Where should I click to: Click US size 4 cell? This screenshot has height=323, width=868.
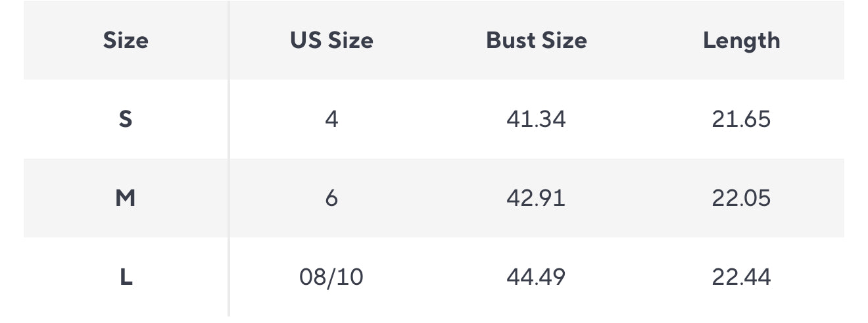point(331,120)
